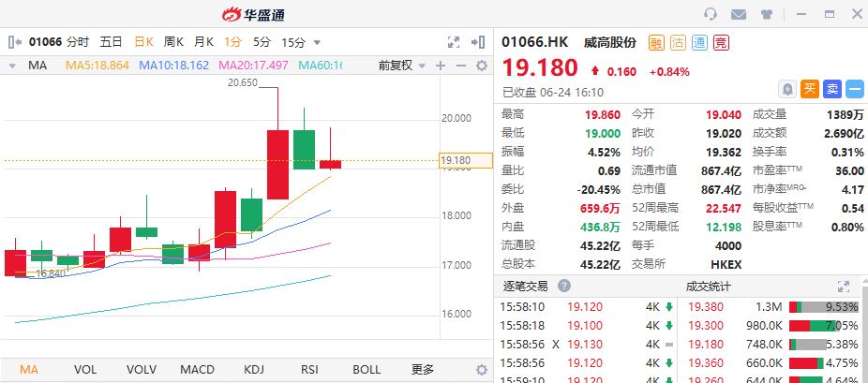868x383 pixels.
Task: Click the 融 margin tag icon
Action: (656, 42)
